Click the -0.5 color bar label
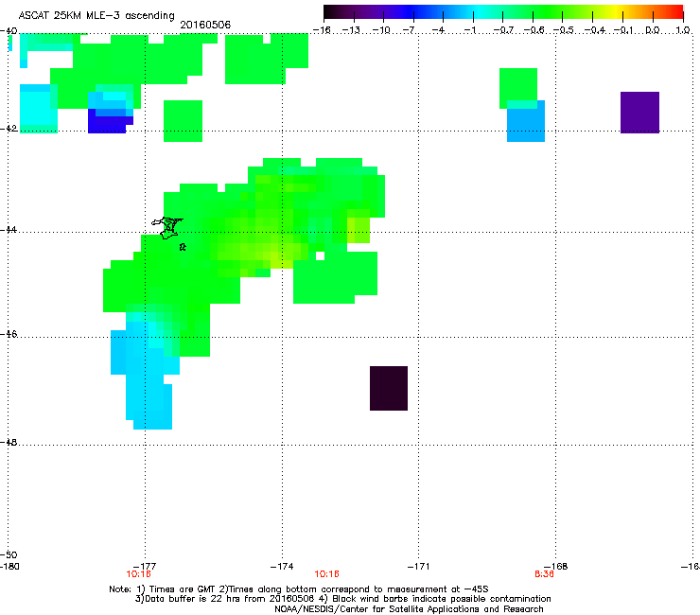700x615 pixels. 563,30
